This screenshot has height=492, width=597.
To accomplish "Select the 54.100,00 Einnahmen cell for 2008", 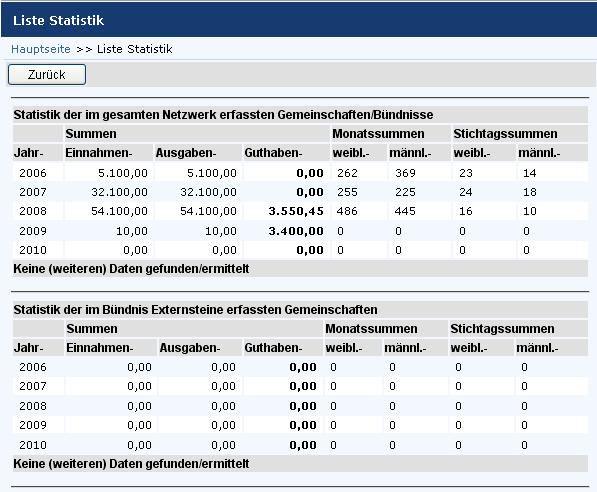I will (x=119, y=211).
